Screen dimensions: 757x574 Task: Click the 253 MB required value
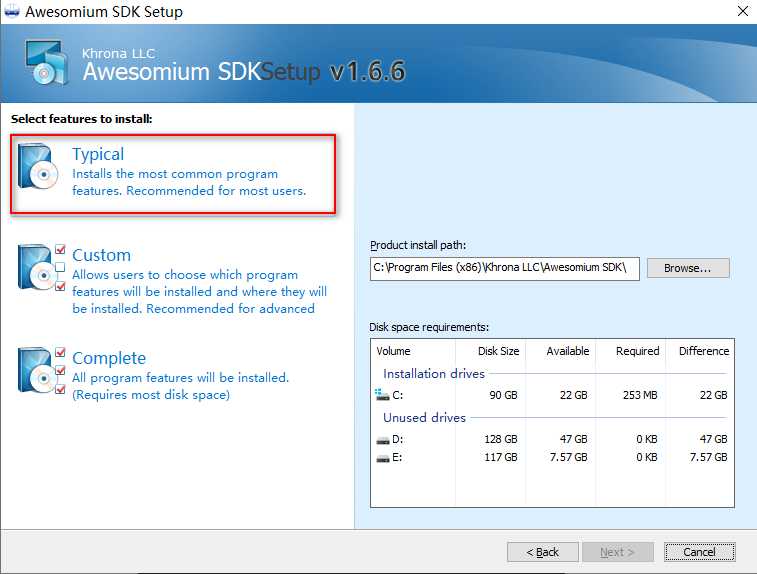pos(640,395)
